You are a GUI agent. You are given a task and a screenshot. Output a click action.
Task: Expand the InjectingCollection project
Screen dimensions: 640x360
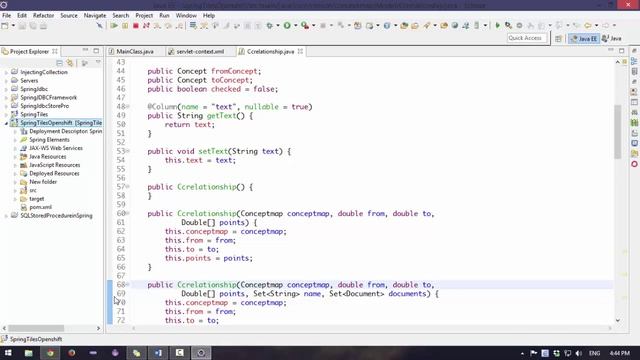6,72
